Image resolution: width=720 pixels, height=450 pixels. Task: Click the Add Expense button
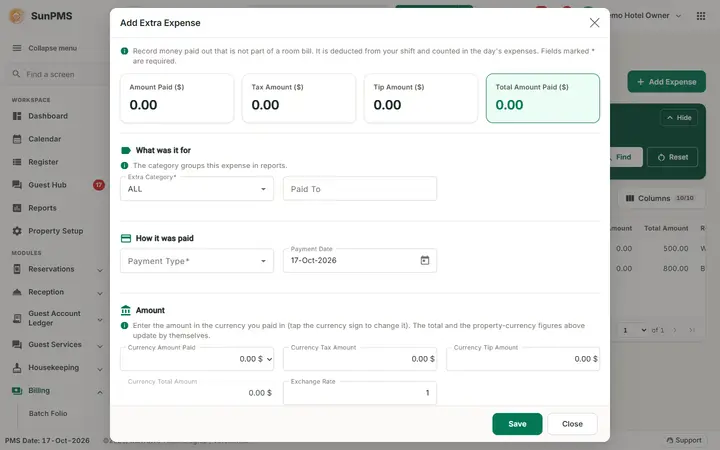coord(666,82)
